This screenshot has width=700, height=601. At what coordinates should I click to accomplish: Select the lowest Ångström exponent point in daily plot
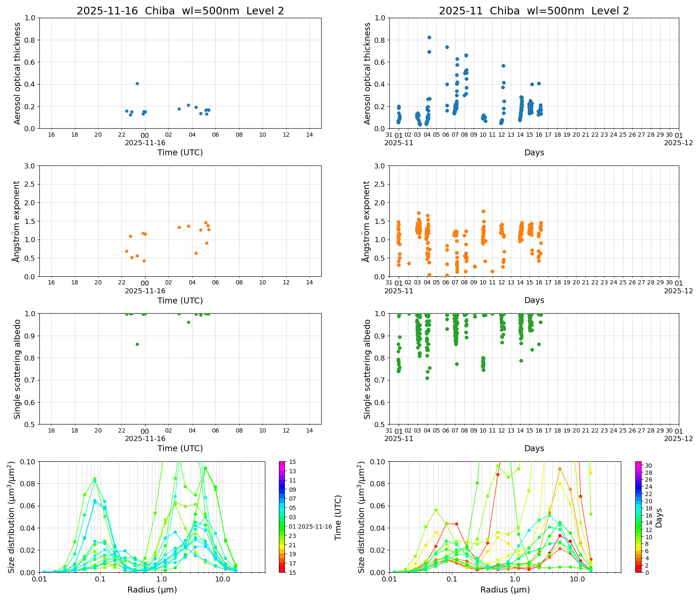(x=144, y=261)
